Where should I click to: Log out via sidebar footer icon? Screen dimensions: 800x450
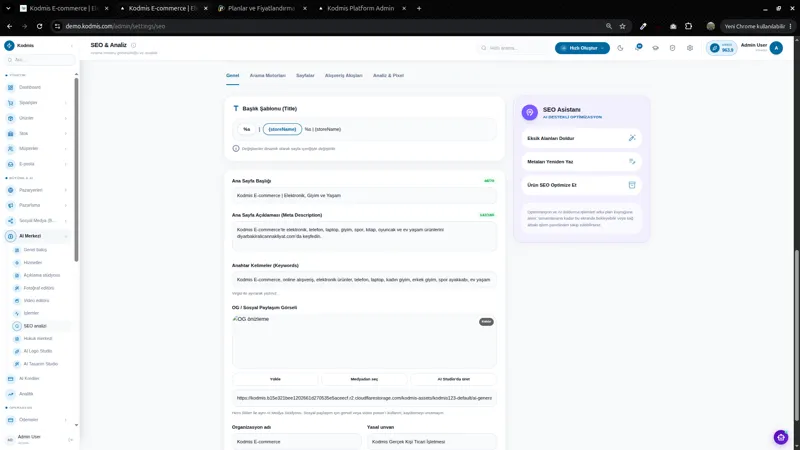[x=70, y=439]
